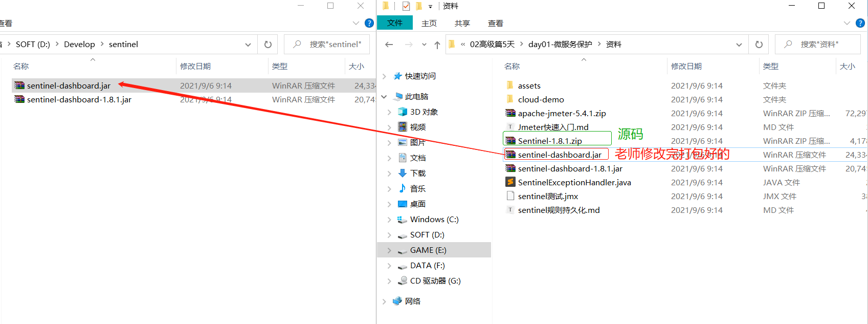Expand the 快速访问 tree node

pos(384,76)
